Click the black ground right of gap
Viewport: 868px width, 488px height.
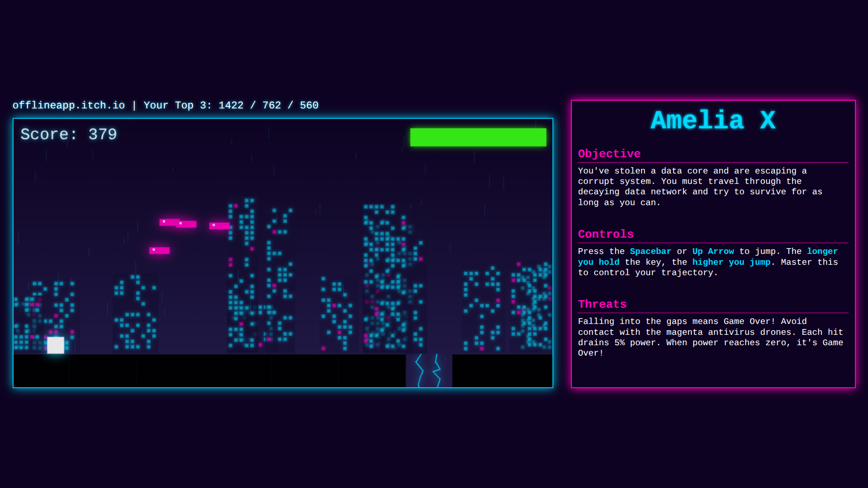click(x=502, y=371)
